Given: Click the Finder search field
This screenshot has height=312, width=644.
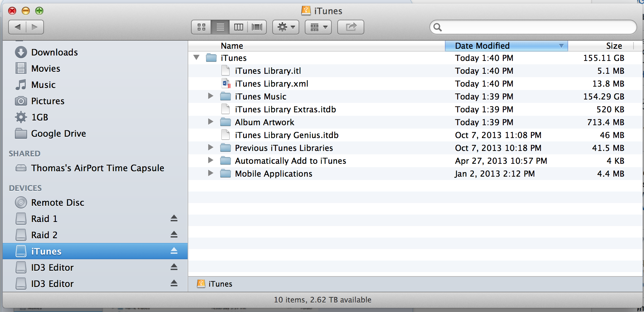Looking at the screenshot, I should coord(533,27).
